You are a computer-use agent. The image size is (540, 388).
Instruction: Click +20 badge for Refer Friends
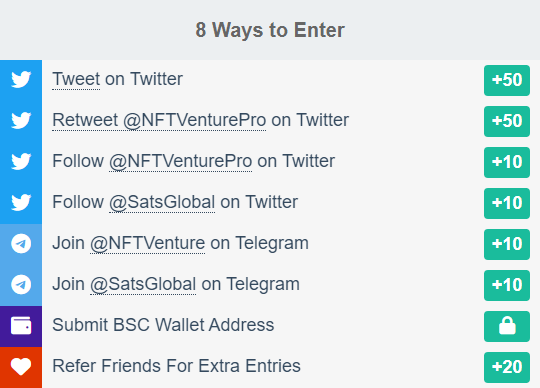pyautogui.click(x=507, y=367)
